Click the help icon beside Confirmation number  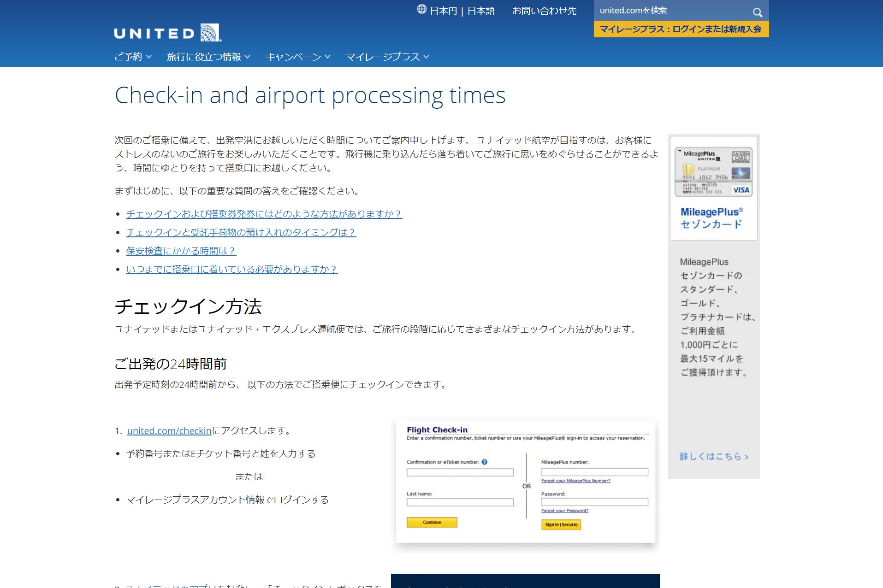(485, 462)
